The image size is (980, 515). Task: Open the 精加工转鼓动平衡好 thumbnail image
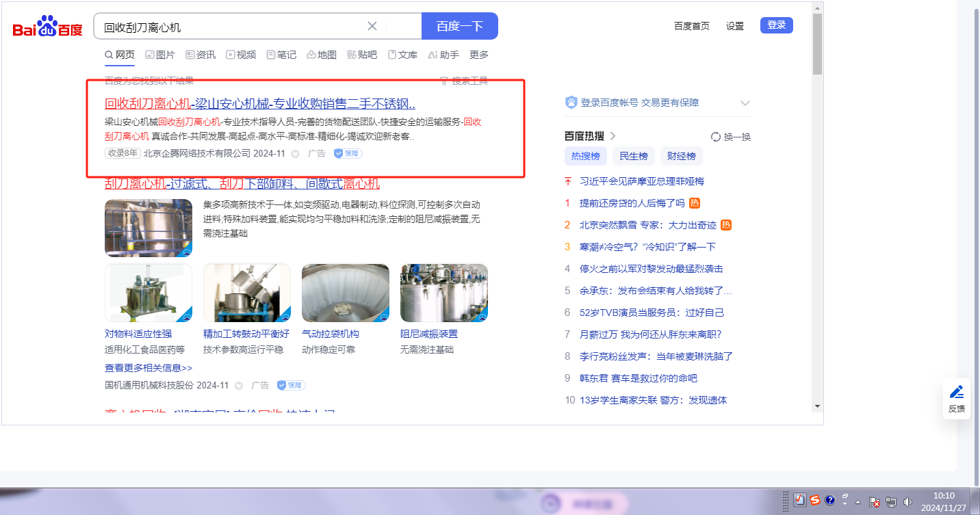tap(247, 293)
